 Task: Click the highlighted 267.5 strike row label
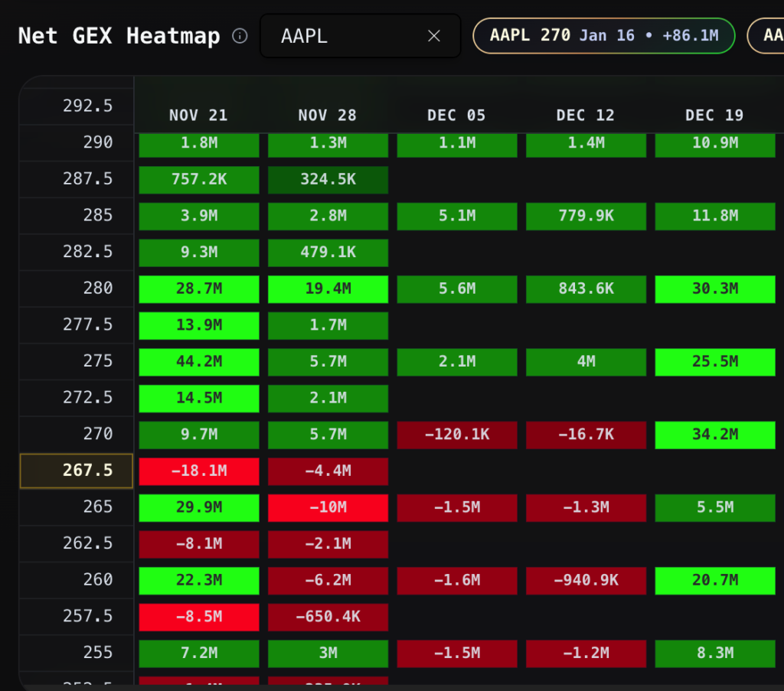pyautogui.click(x=77, y=471)
